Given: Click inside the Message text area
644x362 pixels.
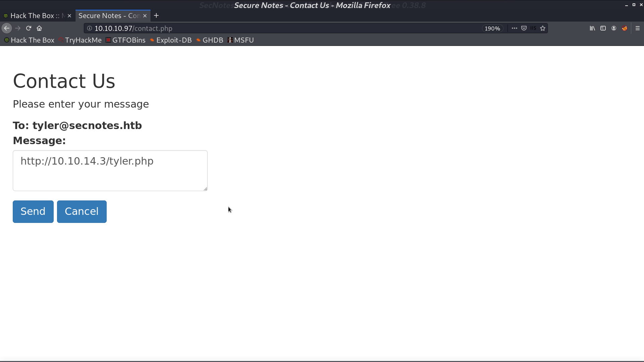Looking at the screenshot, I should (x=110, y=171).
